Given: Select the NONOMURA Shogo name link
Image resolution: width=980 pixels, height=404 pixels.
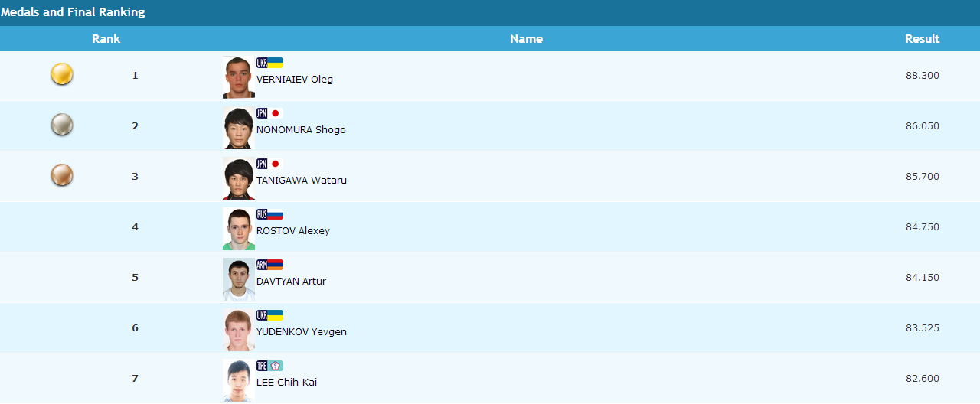Looking at the screenshot, I should [x=301, y=130].
